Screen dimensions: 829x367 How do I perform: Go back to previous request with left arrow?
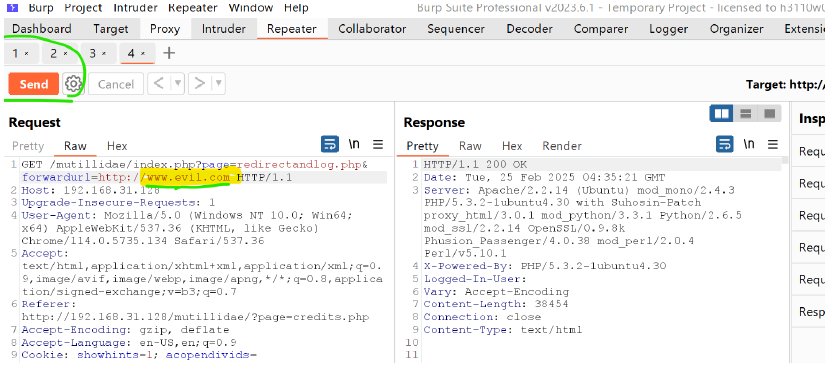pos(159,84)
